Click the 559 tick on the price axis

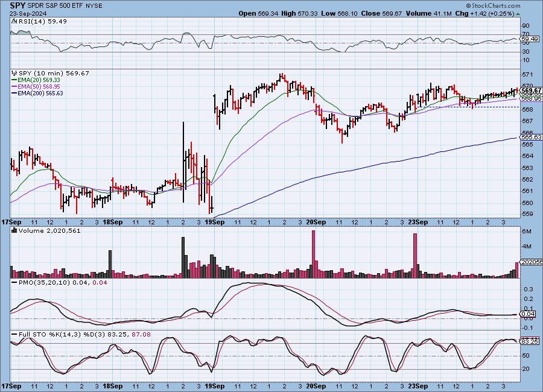point(527,214)
